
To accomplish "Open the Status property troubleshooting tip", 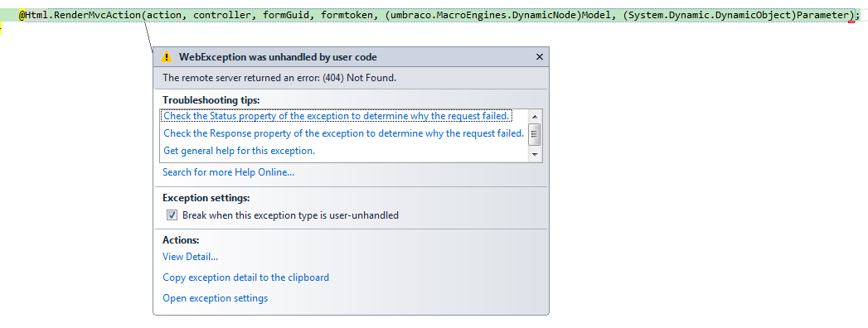I will [337, 116].
